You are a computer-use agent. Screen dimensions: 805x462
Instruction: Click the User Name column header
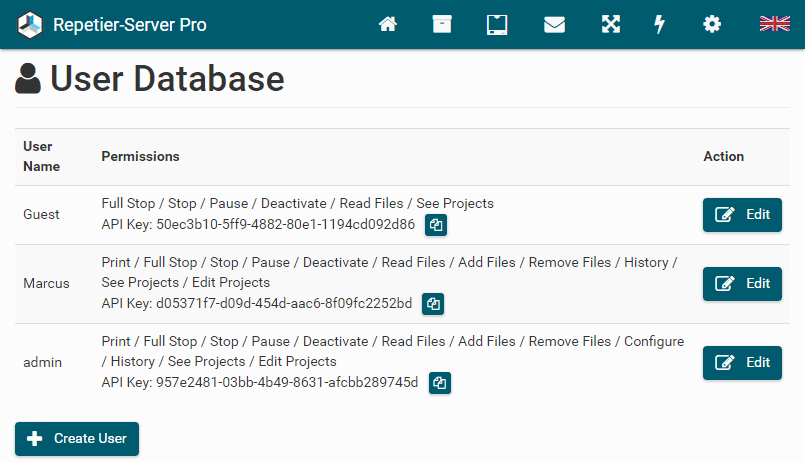pyautogui.click(x=41, y=157)
